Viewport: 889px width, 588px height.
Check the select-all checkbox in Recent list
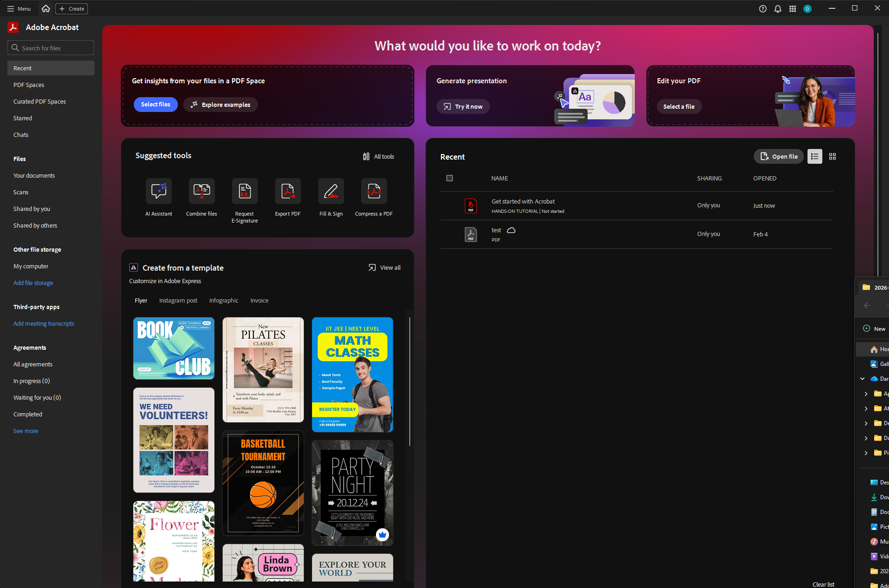449,178
